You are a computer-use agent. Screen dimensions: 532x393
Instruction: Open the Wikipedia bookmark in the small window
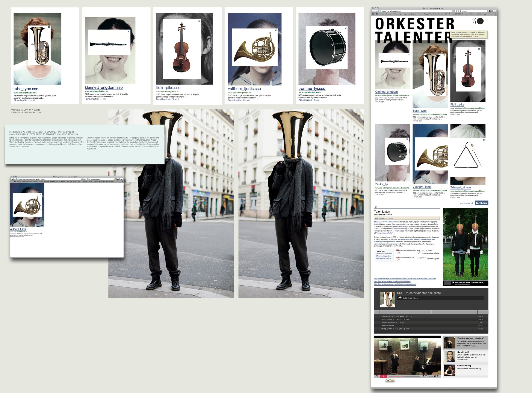[102, 182]
